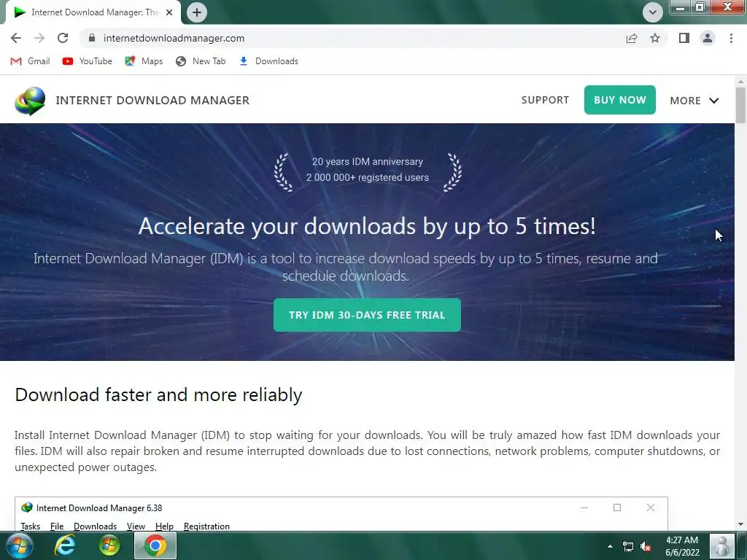
Task: Click the Accelerate your downloads headline
Action: tap(367, 226)
